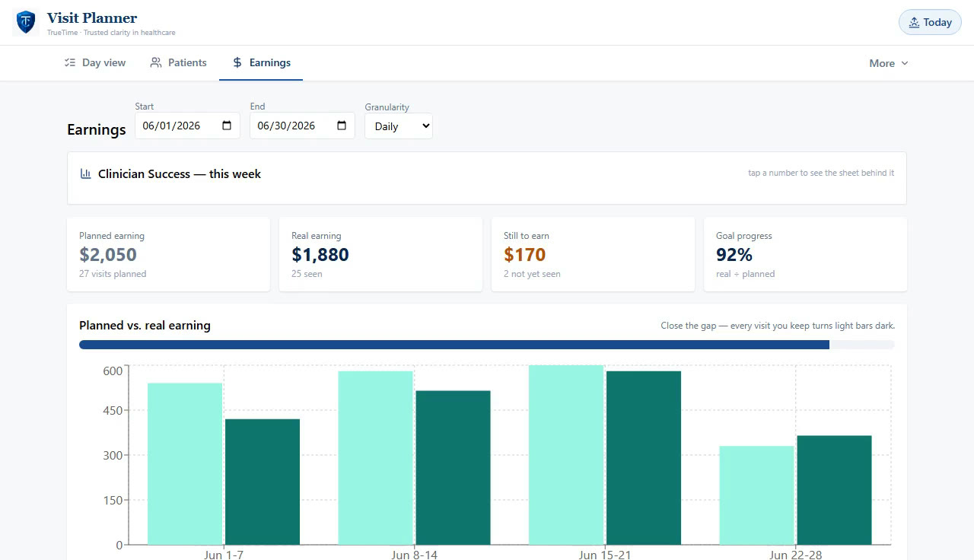
Task: Click the 150 y-axis label
Action: click(x=113, y=501)
